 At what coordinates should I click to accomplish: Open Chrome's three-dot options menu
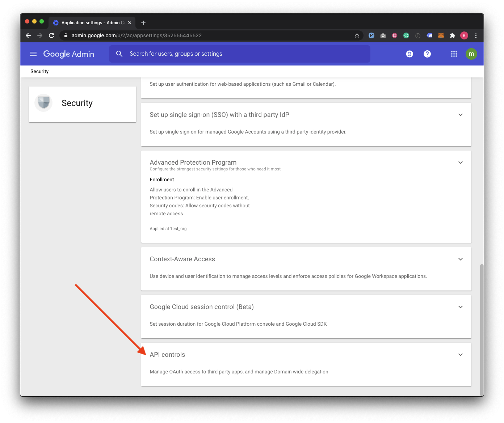click(x=476, y=35)
